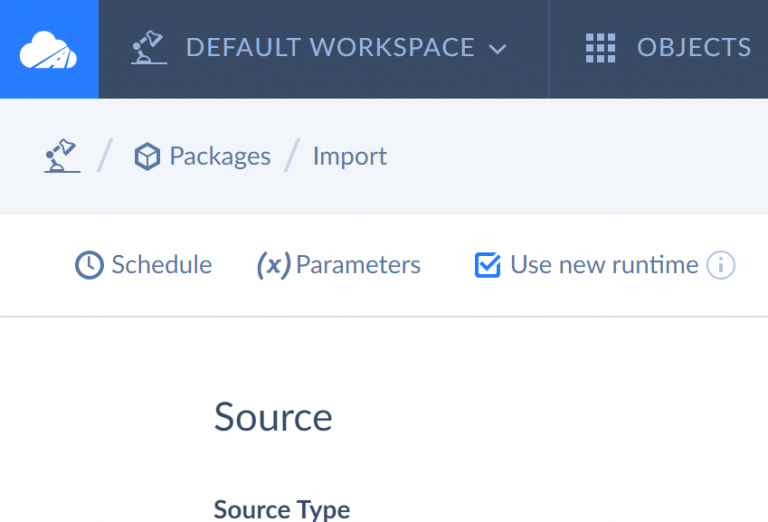This screenshot has height=522, width=768.
Task: Select the Import breadcrumb item
Action: point(349,157)
